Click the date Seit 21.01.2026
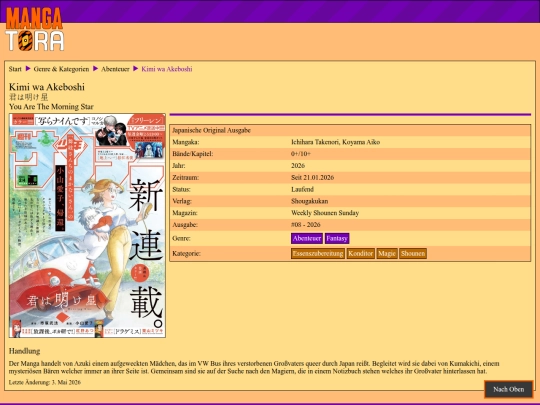This screenshot has width=540, height=405. pyautogui.click(x=312, y=177)
